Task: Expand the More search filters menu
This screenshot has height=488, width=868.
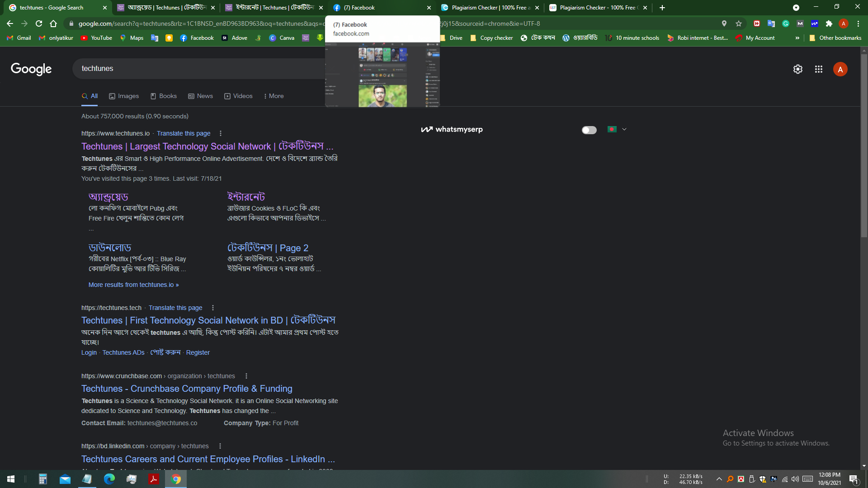Action: [274, 96]
